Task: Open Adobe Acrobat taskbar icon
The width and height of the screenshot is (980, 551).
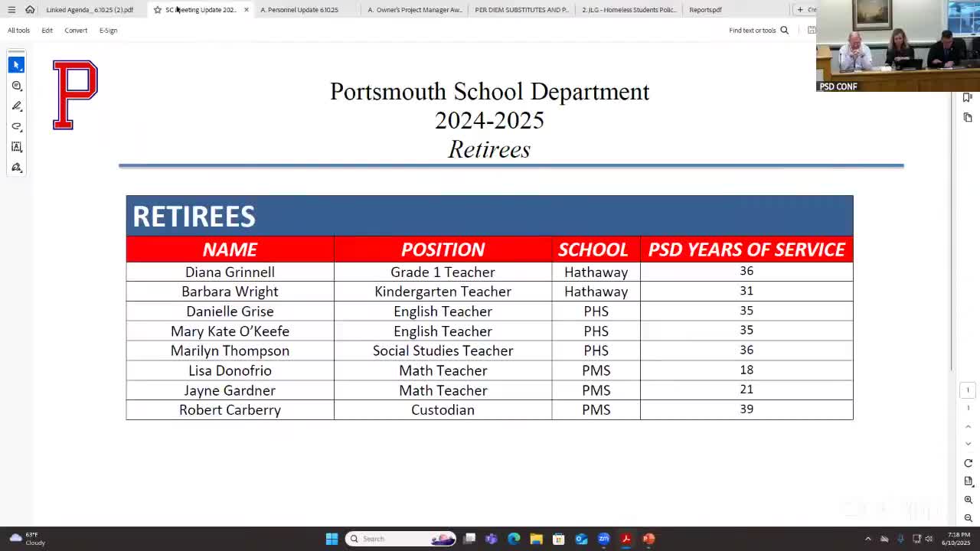Action: (626, 539)
